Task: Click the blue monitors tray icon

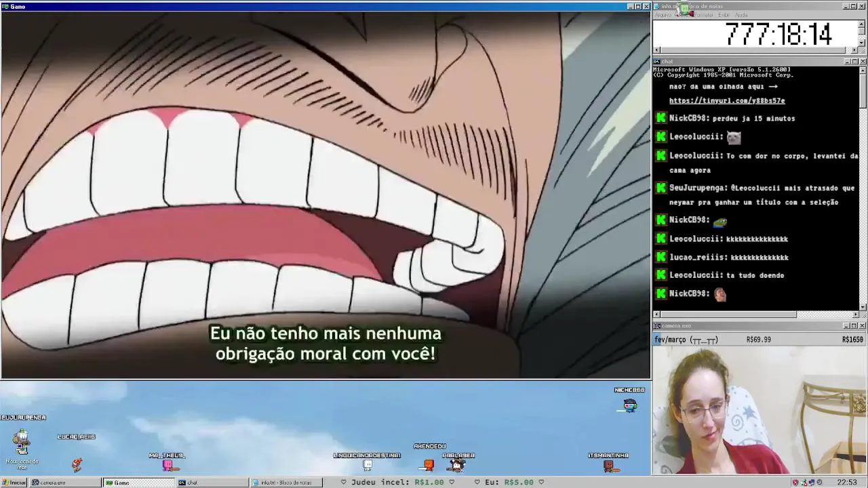Action: pyautogui.click(x=812, y=483)
